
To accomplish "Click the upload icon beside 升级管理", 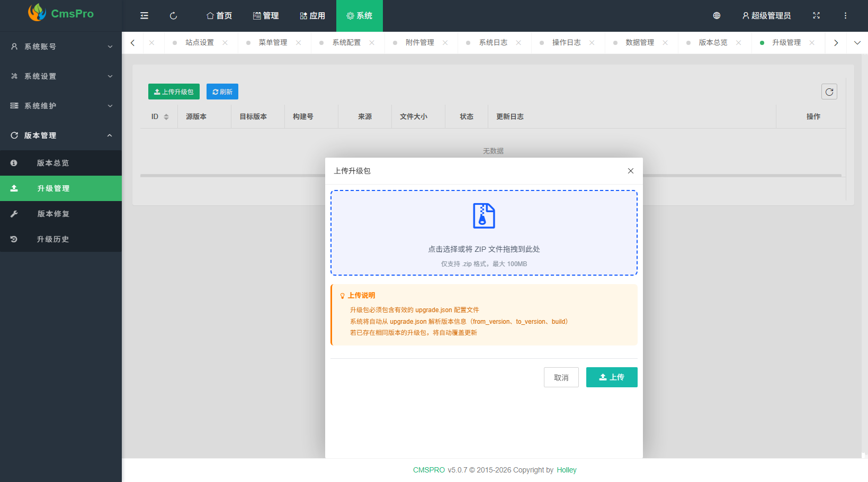I will coord(14,188).
